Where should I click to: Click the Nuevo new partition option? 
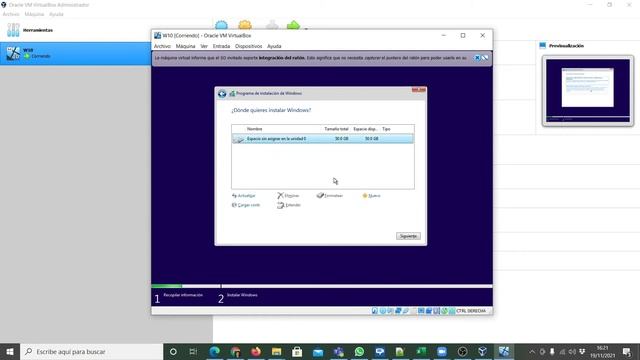pyautogui.click(x=371, y=196)
